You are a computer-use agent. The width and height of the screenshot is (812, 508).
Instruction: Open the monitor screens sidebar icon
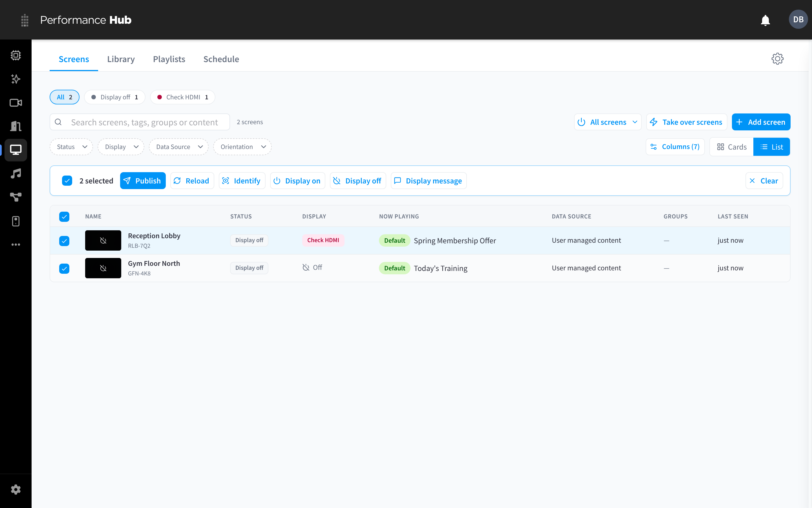[x=16, y=150]
